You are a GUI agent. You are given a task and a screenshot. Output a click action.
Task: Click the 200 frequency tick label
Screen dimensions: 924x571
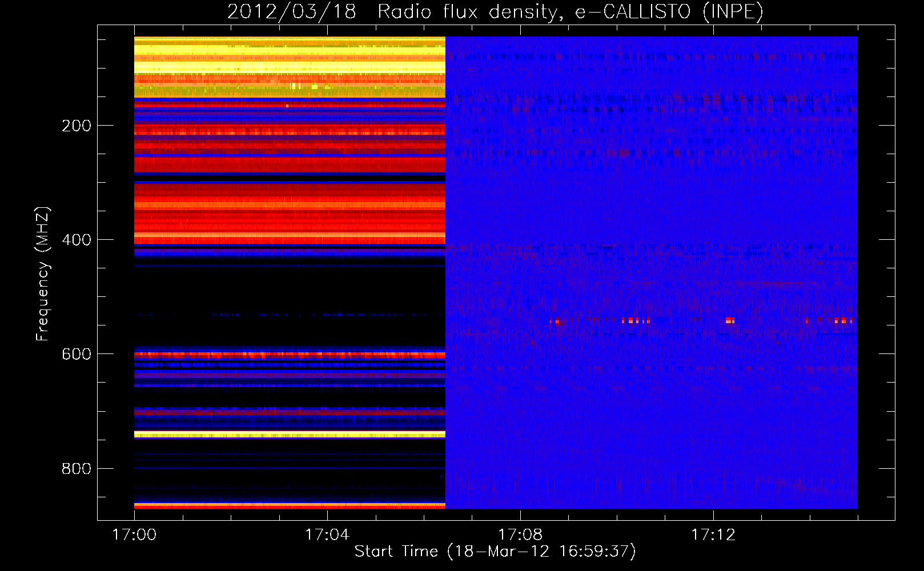click(77, 126)
